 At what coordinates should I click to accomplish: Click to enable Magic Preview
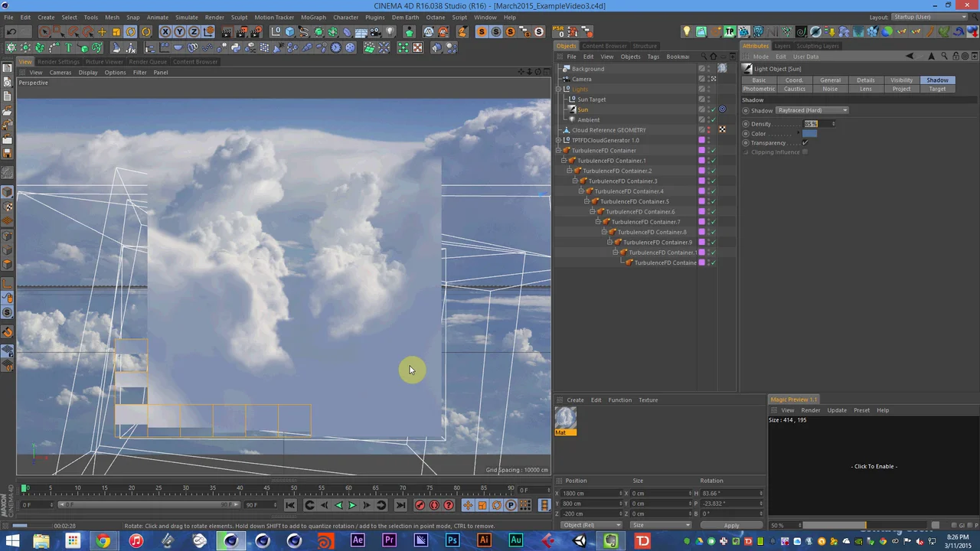point(874,466)
